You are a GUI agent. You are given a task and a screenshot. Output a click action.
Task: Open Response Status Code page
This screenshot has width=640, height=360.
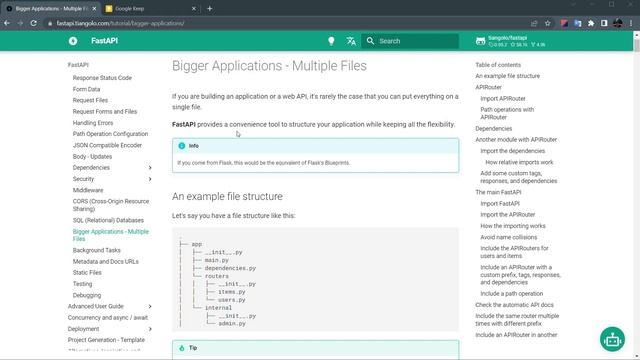(x=102, y=78)
